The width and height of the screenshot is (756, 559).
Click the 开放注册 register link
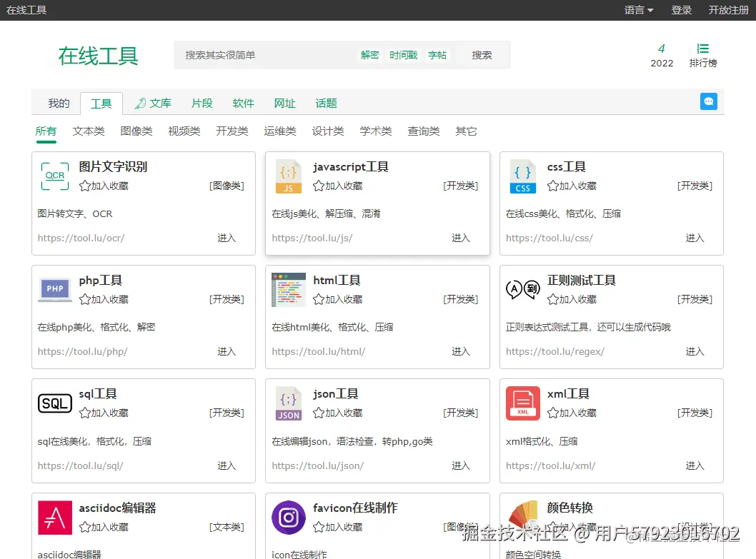(x=728, y=10)
